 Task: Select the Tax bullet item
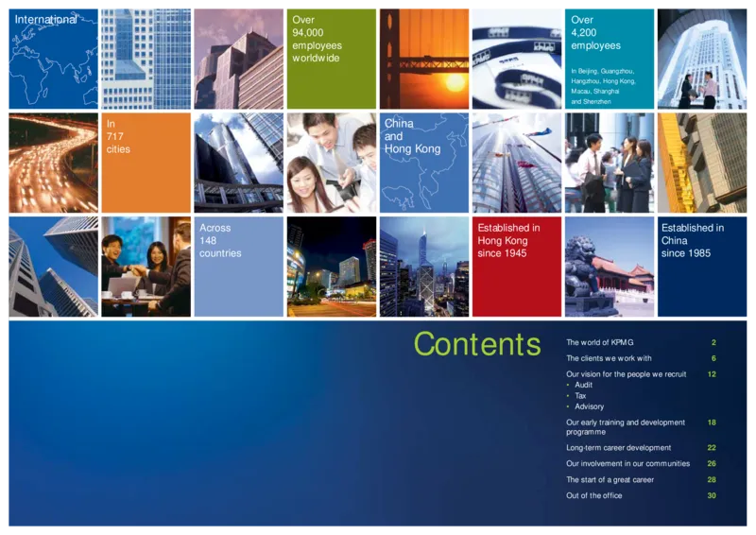click(580, 396)
